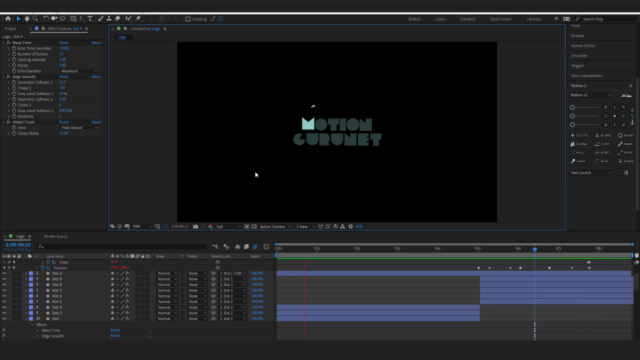640x360 pixels.
Task: Click the Motion 2 Burst tool
Action: (x=626, y=135)
